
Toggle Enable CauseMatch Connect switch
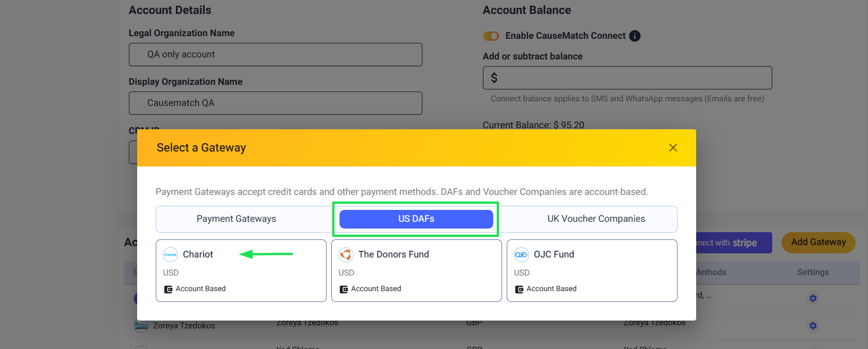pyautogui.click(x=491, y=36)
